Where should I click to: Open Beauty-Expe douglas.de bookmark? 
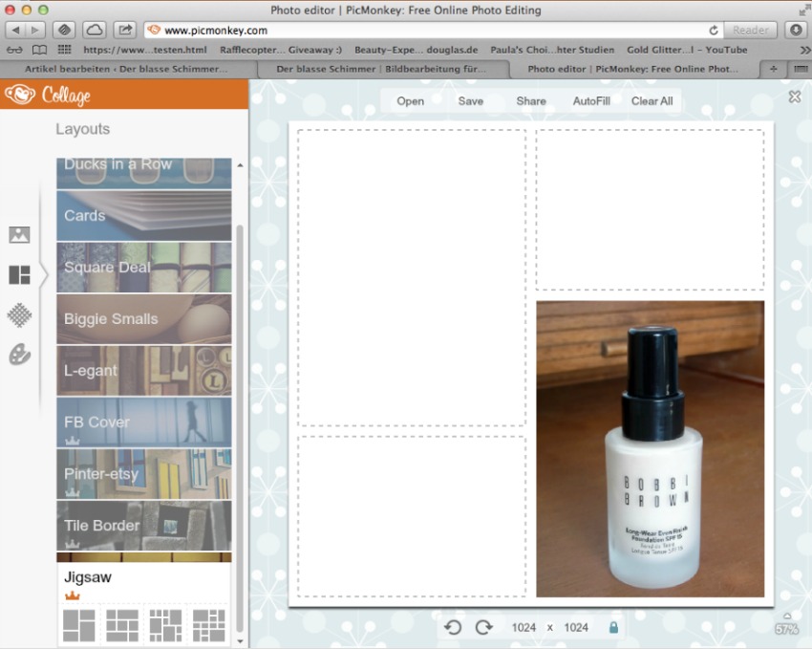tap(416, 50)
